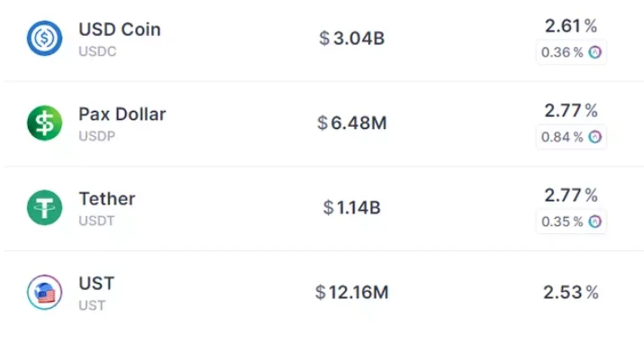Select the 0.36% reward badge

click(571, 52)
